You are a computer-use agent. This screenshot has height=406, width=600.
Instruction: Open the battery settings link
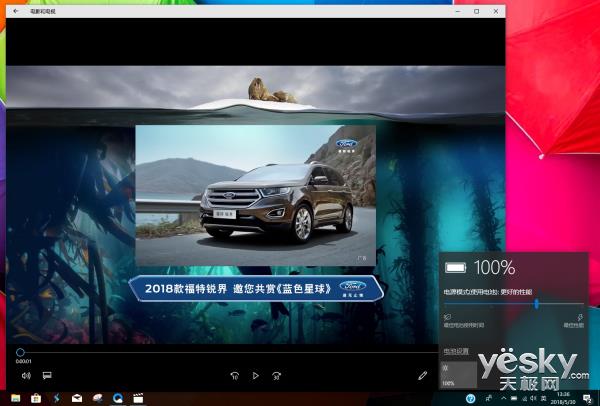pos(456,351)
